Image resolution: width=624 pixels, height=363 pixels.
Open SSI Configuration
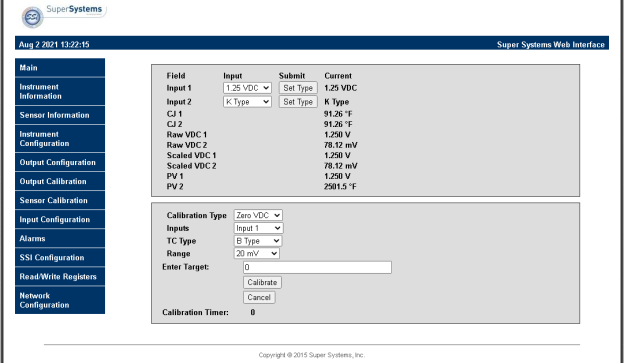(60, 258)
